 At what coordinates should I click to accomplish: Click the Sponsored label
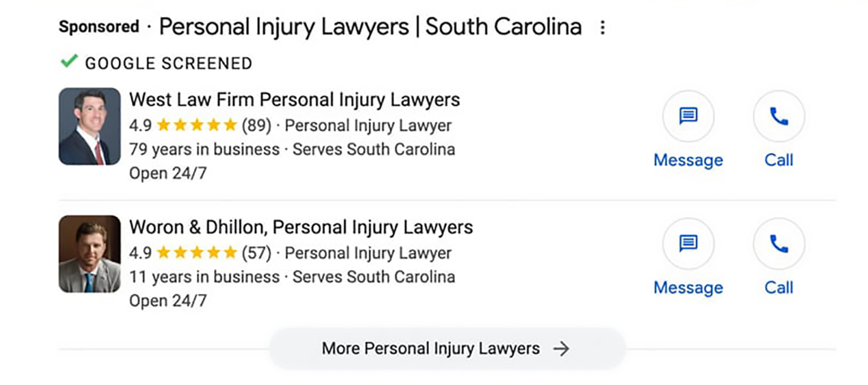click(x=98, y=27)
